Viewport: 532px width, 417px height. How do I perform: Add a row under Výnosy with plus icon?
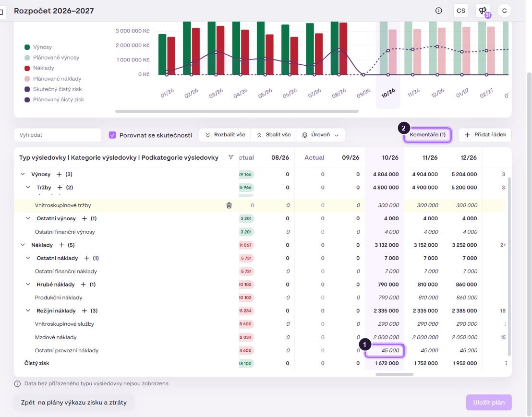[x=59, y=174]
